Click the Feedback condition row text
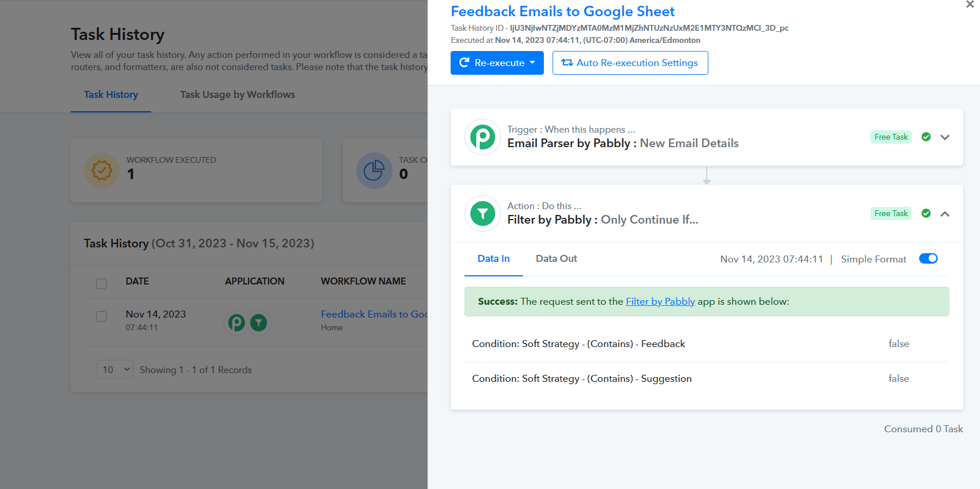980x489 pixels. tap(579, 344)
